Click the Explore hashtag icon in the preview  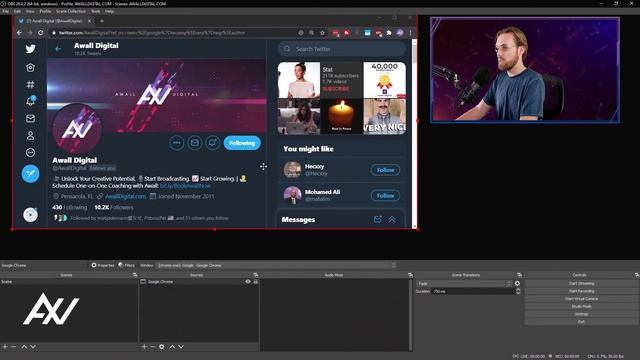point(30,84)
